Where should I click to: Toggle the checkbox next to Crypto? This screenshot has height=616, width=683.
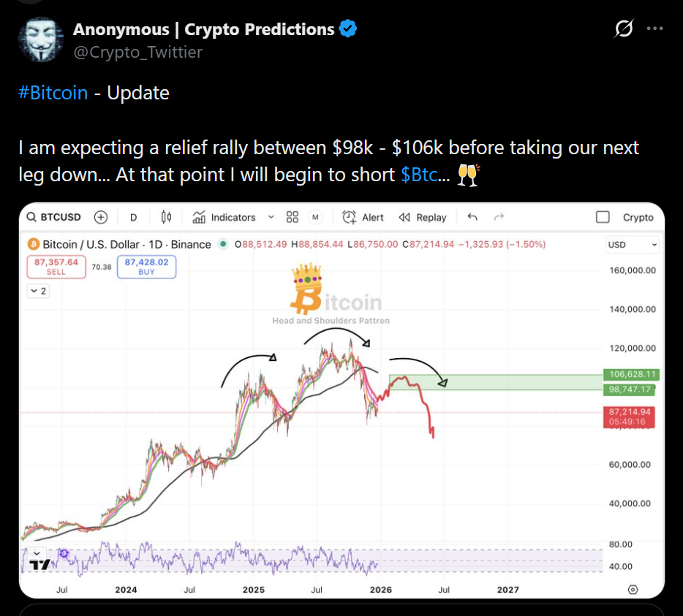603,217
